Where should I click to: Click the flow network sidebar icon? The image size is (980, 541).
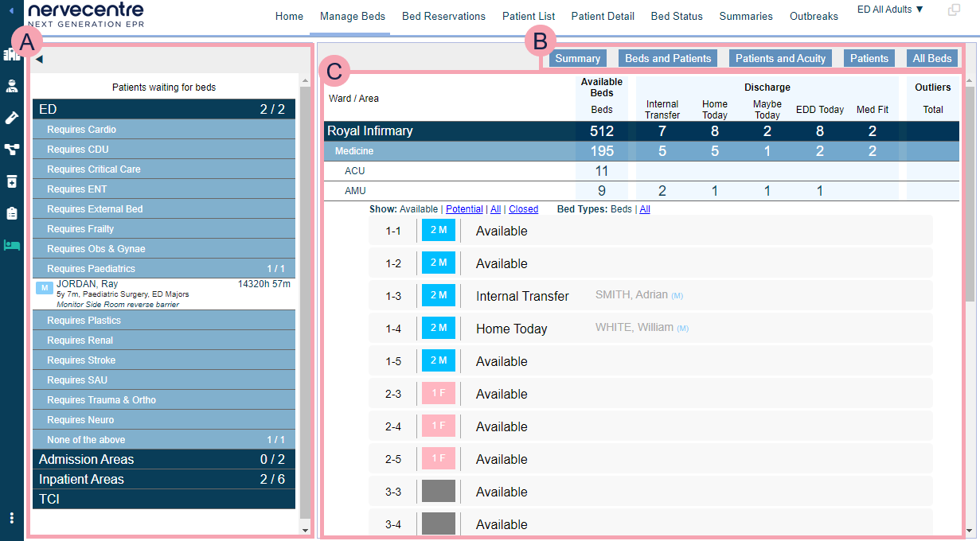tap(11, 150)
